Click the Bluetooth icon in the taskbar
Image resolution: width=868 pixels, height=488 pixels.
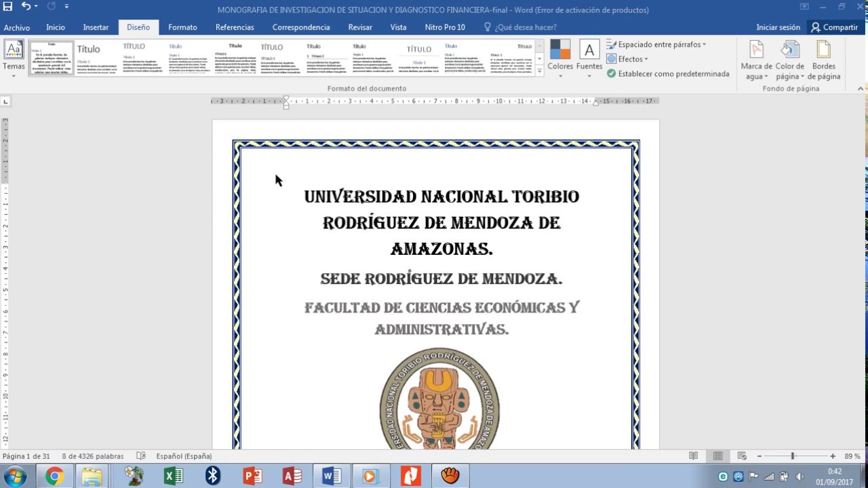click(213, 476)
